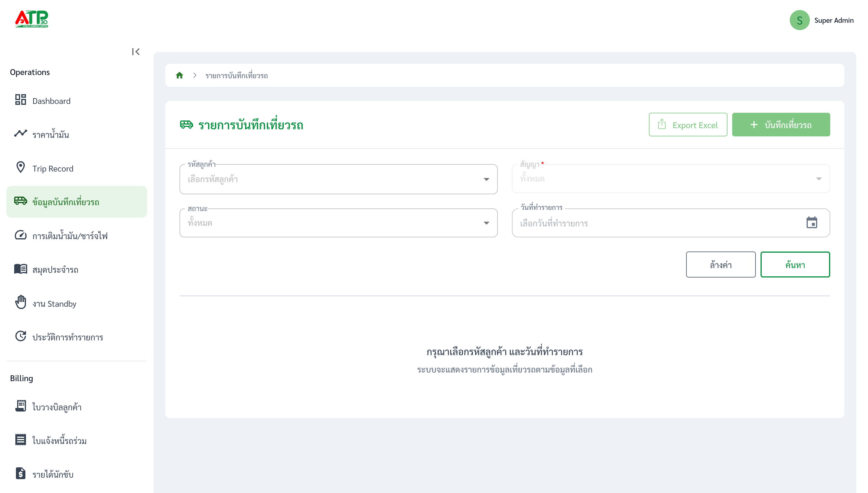Select the สมุดประจำรถ menu item
Image resolution: width=868 pixels, height=493 pixels.
pos(76,270)
